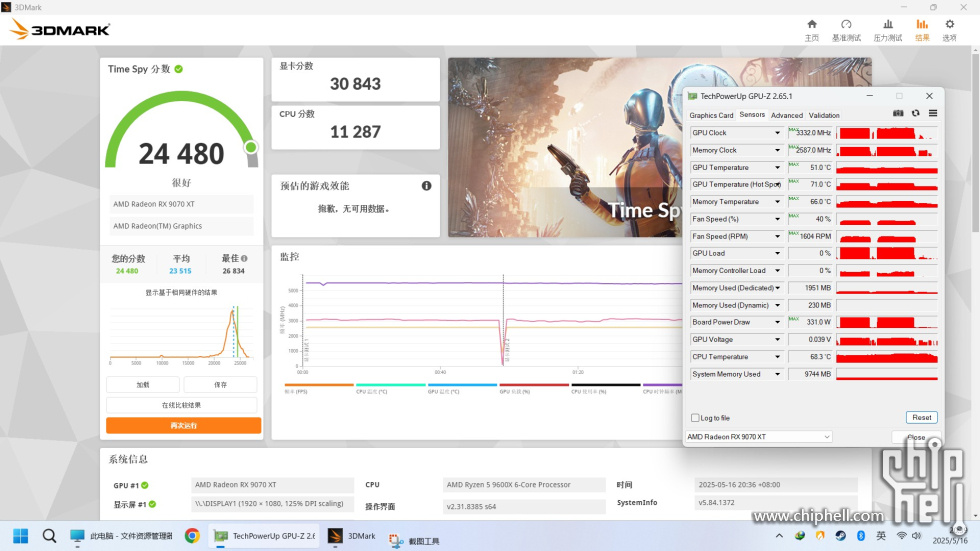This screenshot has width=980, height=551.
Task: Click the Reset button in GPU-Z
Action: pos(921,417)
